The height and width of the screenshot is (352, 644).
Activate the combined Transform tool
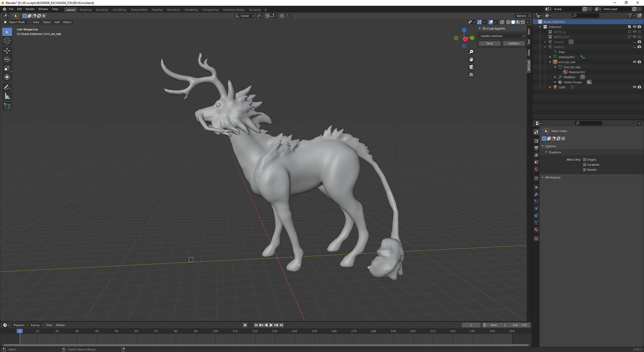click(x=7, y=77)
